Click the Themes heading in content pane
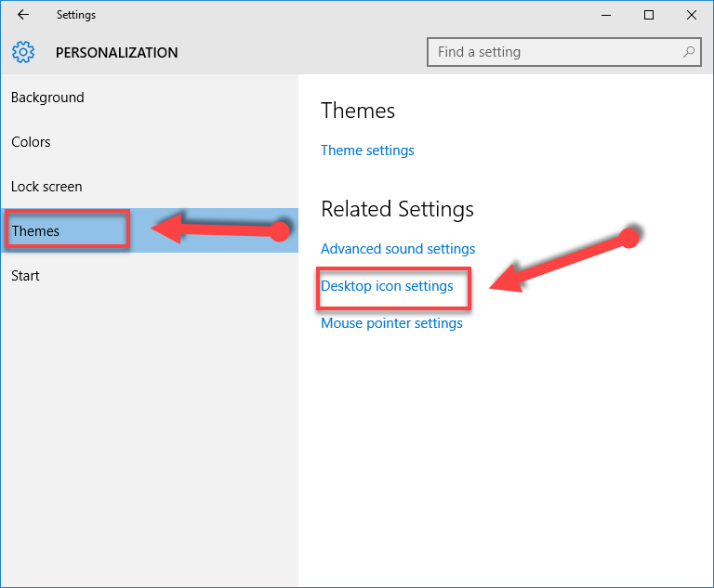The image size is (714, 588). pos(358,111)
